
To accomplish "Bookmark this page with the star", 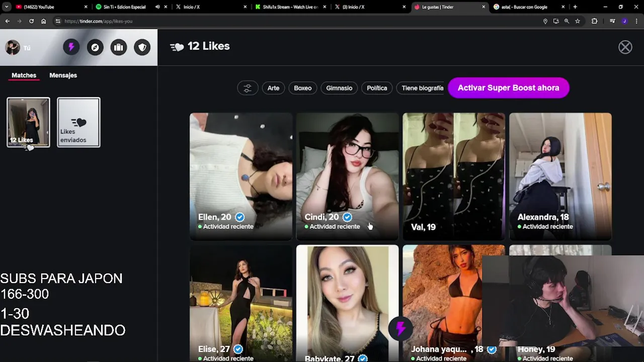I will click(x=578, y=21).
